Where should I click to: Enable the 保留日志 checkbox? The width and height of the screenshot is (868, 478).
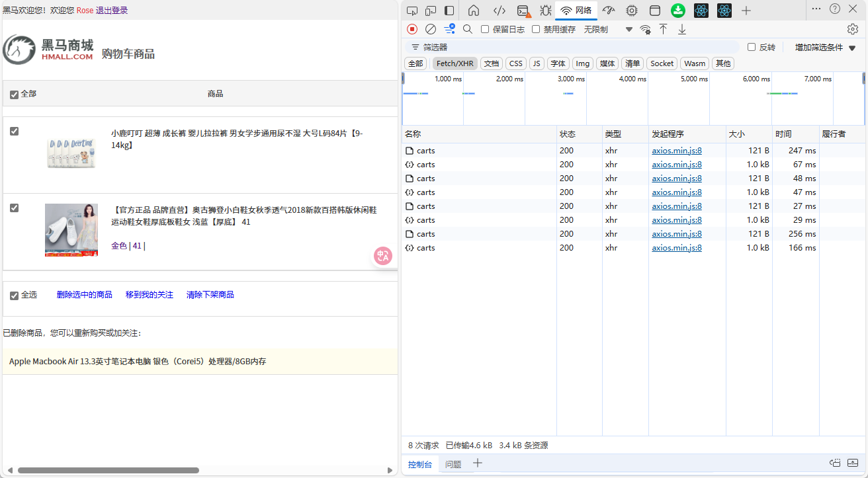point(485,30)
